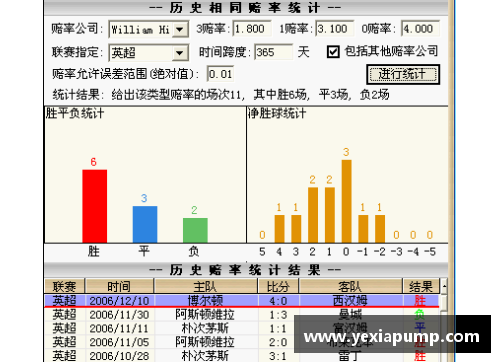Select the 时间跨度 field showing 365
The image size is (500, 362).
(273, 52)
